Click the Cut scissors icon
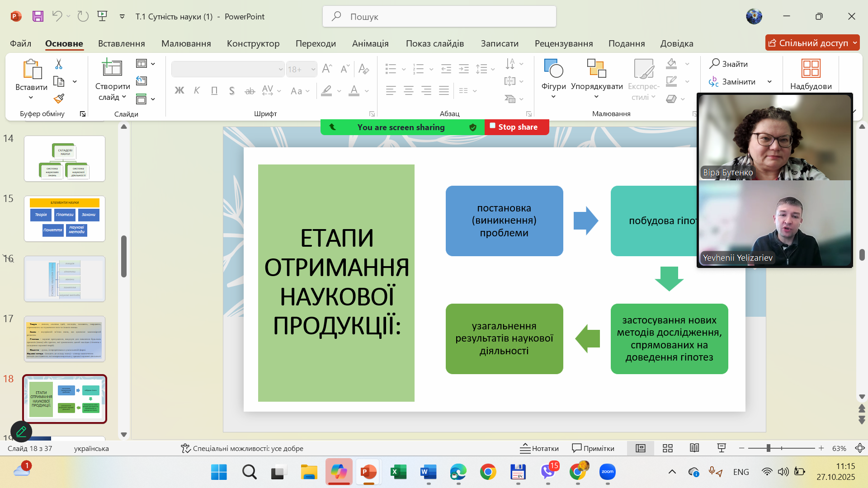Screen dimensions: 868x488 (x=59, y=64)
